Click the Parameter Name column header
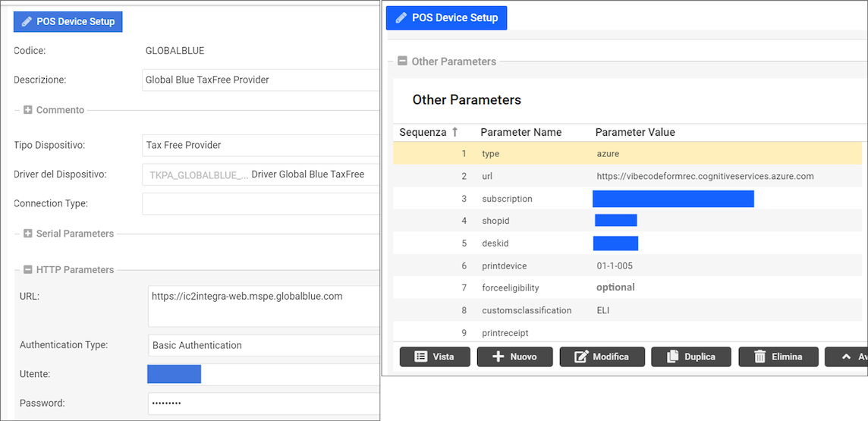 [x=521, y=132]
